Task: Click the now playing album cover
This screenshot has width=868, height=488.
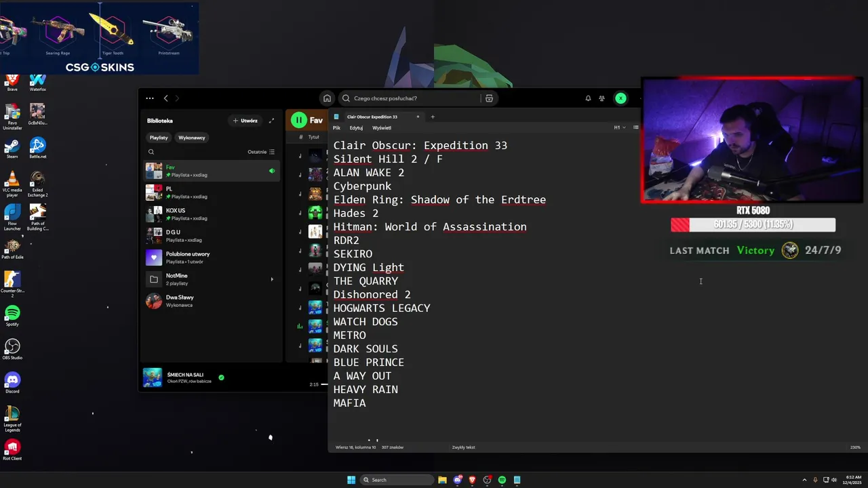Action: pos(153,378)
